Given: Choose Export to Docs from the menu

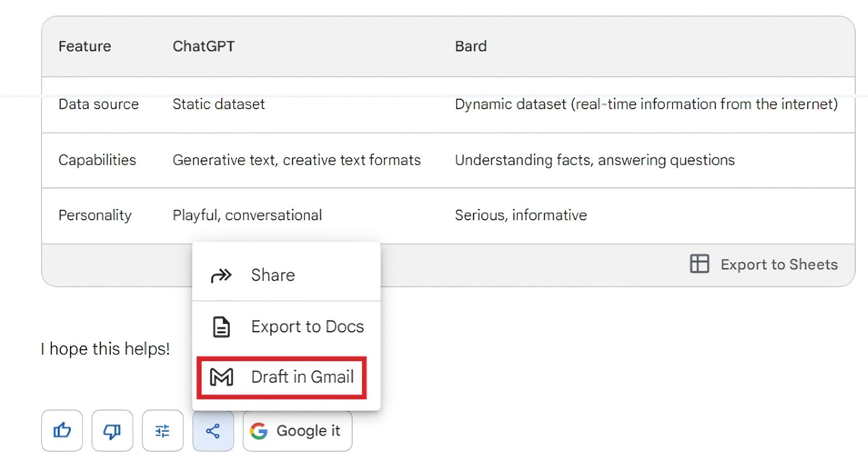Looking at the screenshot, I should point(307,327).
